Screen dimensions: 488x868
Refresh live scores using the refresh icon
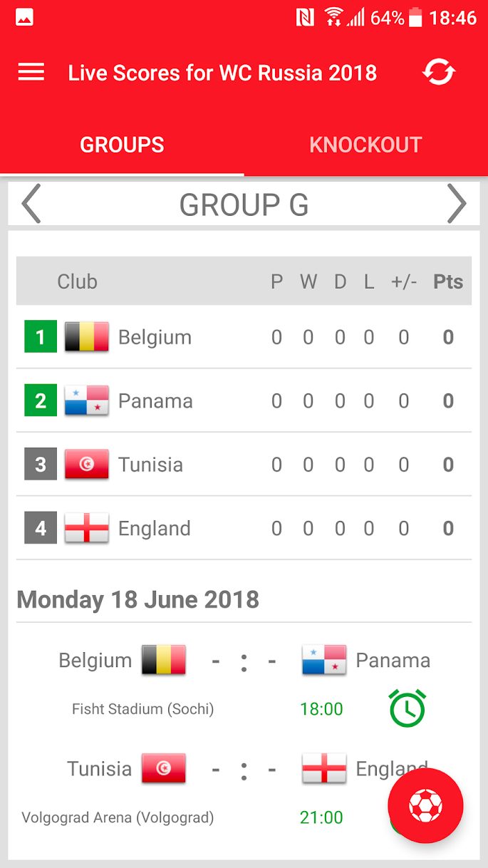(439, 72)
